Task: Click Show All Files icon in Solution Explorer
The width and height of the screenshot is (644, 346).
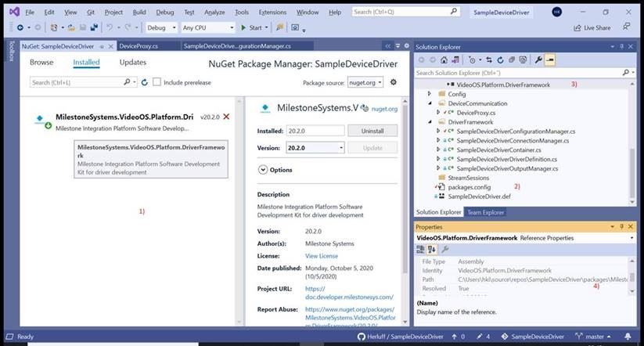Action: [523, 60]
